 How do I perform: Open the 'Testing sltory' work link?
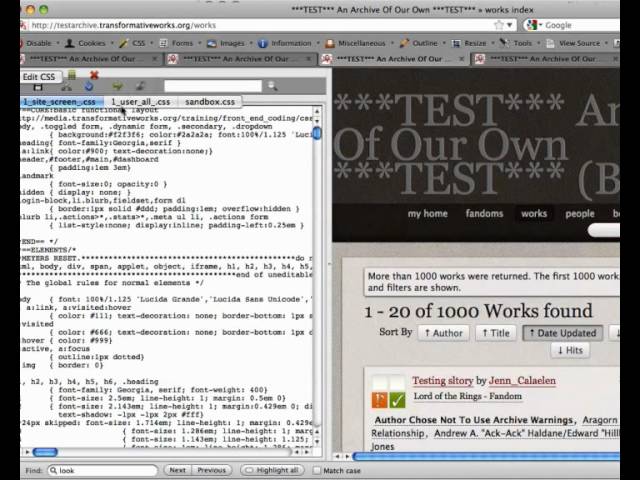[x=442, y=380]
